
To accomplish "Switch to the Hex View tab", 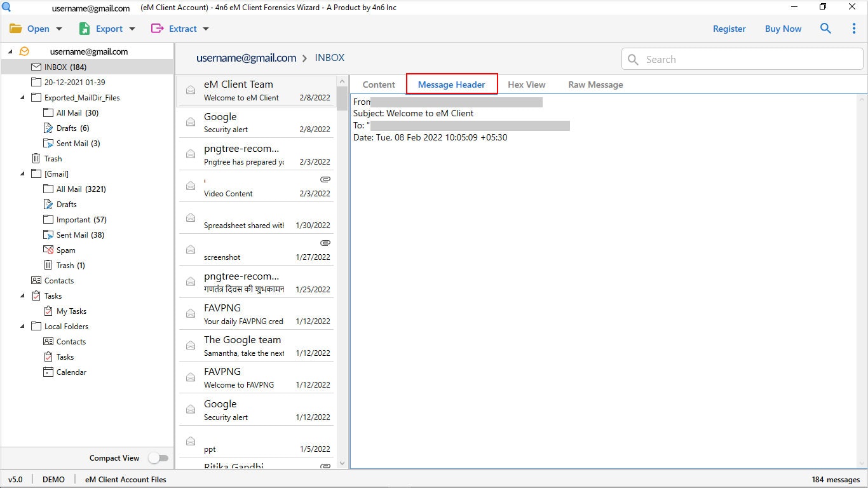I will (x=526, y=85).
